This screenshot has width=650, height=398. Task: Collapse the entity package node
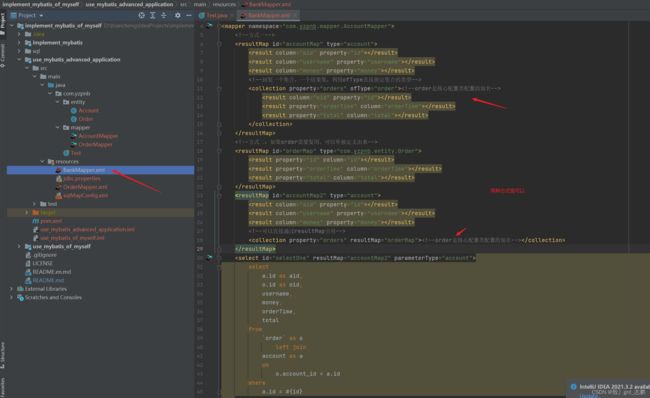point(58,102)
